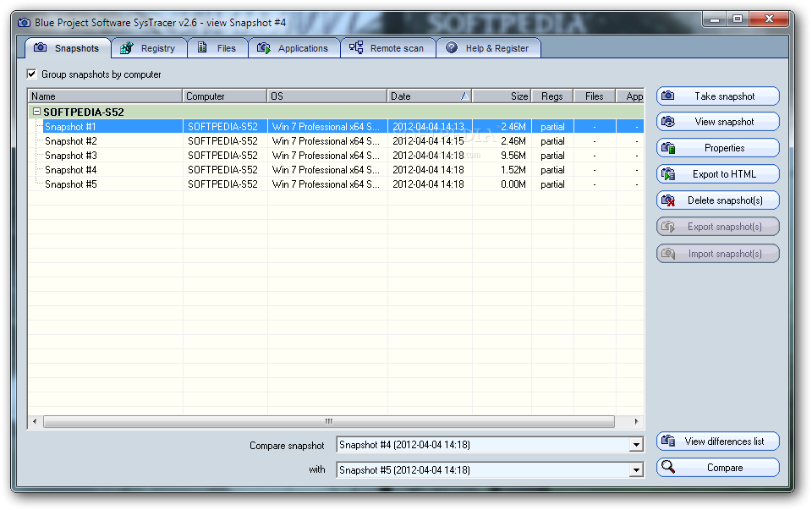Click the SysTracer title bar camera icon
812x510 pixels.
click(x=24, y=23)
